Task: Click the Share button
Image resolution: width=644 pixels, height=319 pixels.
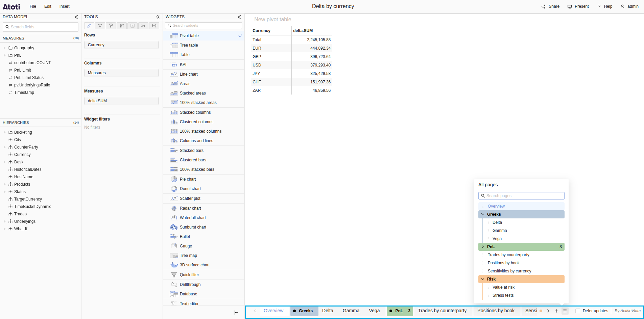Action: point(550,6)
